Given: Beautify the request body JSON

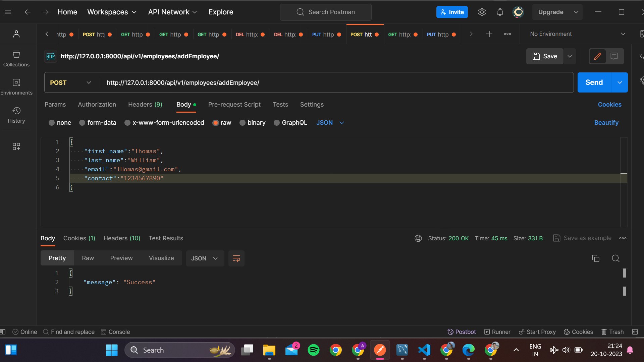Looking at the screenshot, I should pyautogui.click(x=606, y=123).
